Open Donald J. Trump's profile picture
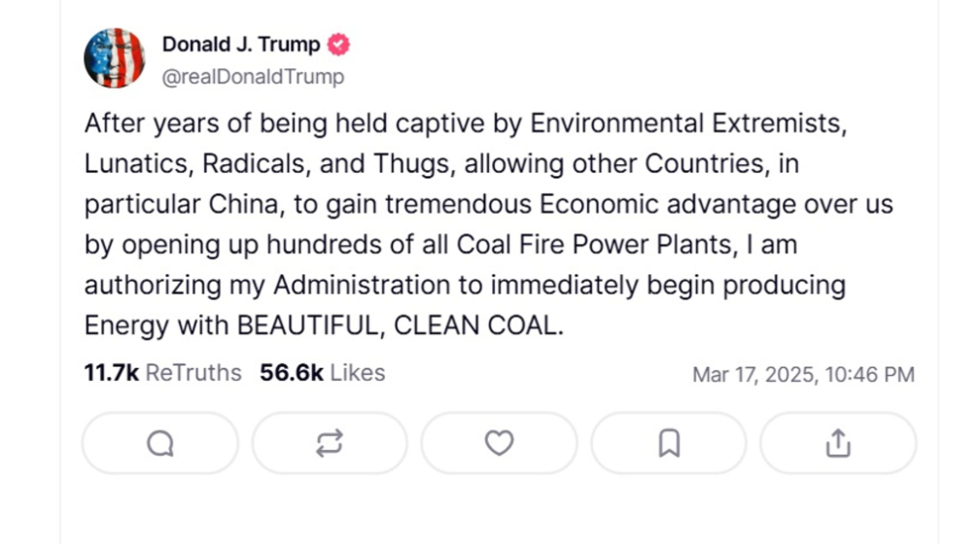 click(114, 58)
